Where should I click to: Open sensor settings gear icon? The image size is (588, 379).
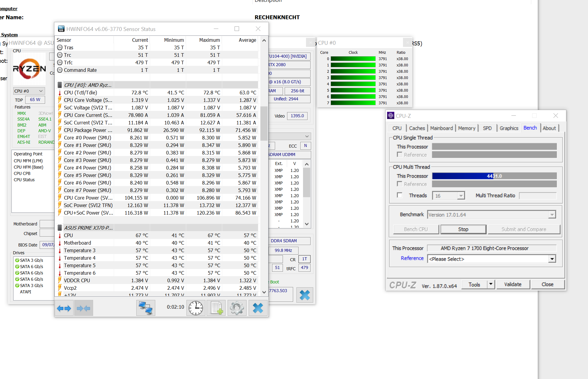[237, 308]
